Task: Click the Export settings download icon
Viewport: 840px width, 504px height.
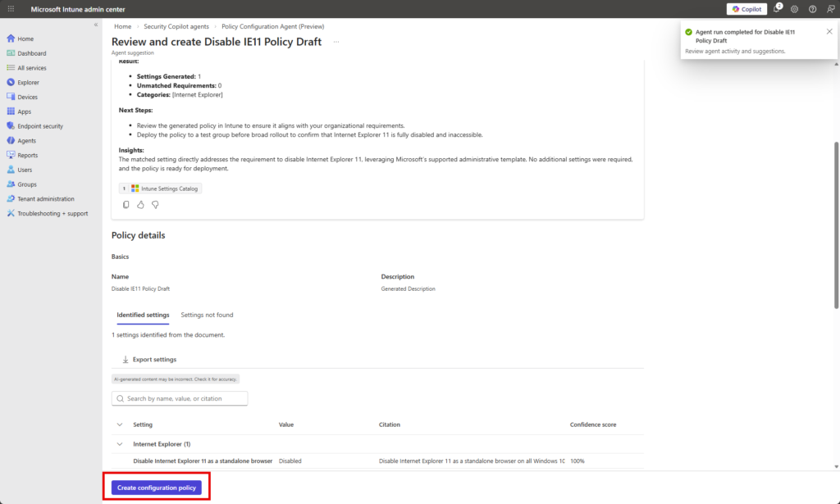Action: click(125, 358)
